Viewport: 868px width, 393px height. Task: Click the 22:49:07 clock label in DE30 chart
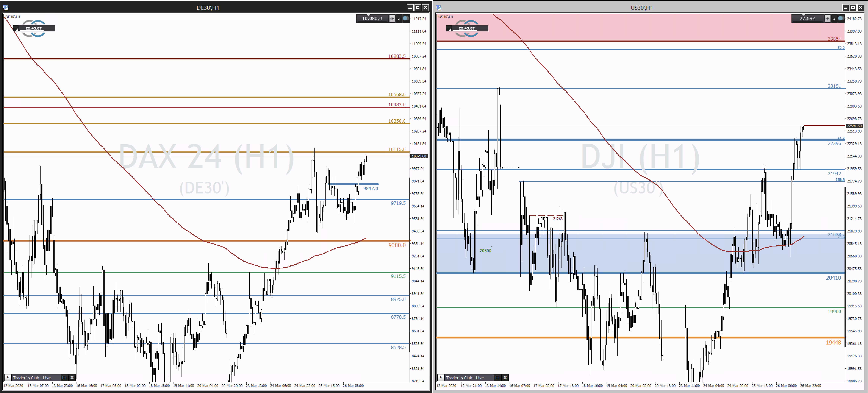click(34, 28)
